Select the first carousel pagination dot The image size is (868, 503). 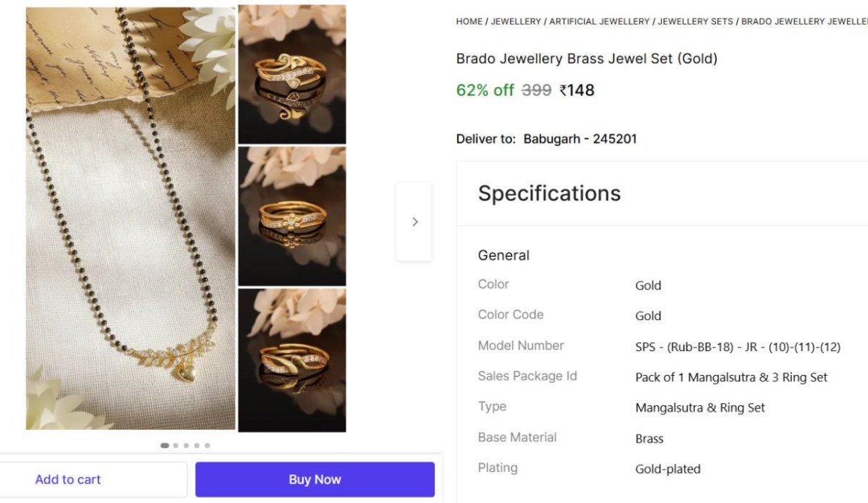click(165, 446)
